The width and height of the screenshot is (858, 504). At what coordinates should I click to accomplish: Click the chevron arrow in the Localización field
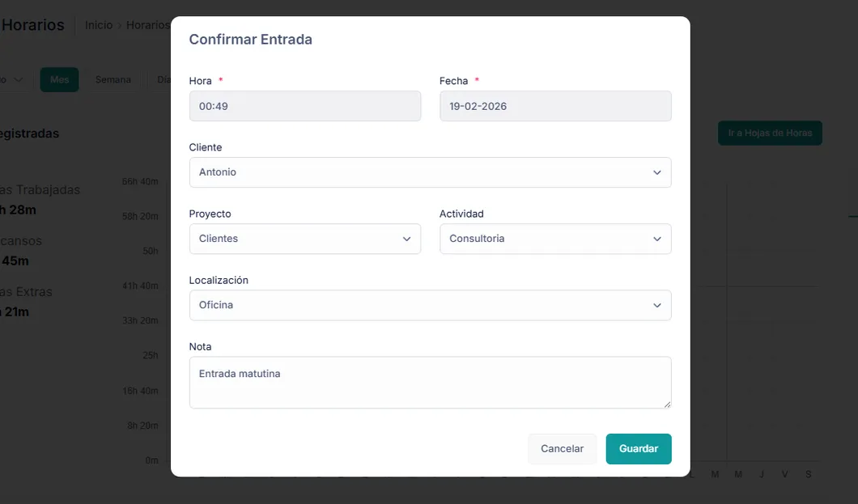[656, 305]
